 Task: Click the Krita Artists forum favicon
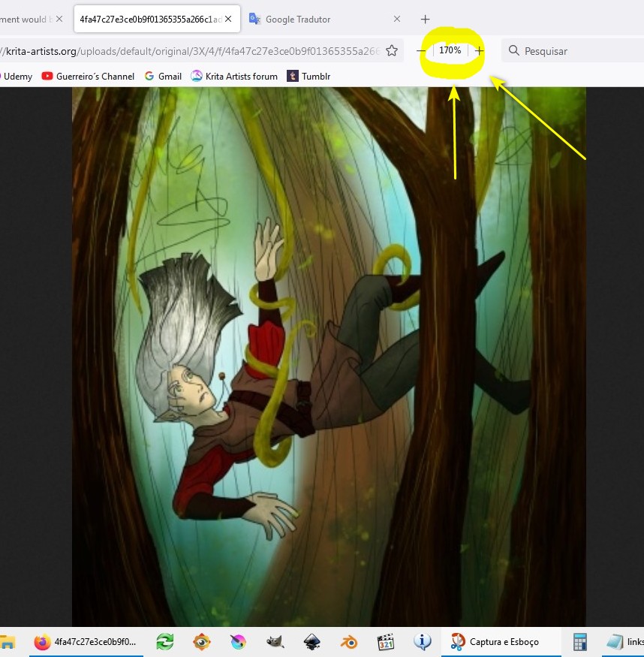coord(197,77)
